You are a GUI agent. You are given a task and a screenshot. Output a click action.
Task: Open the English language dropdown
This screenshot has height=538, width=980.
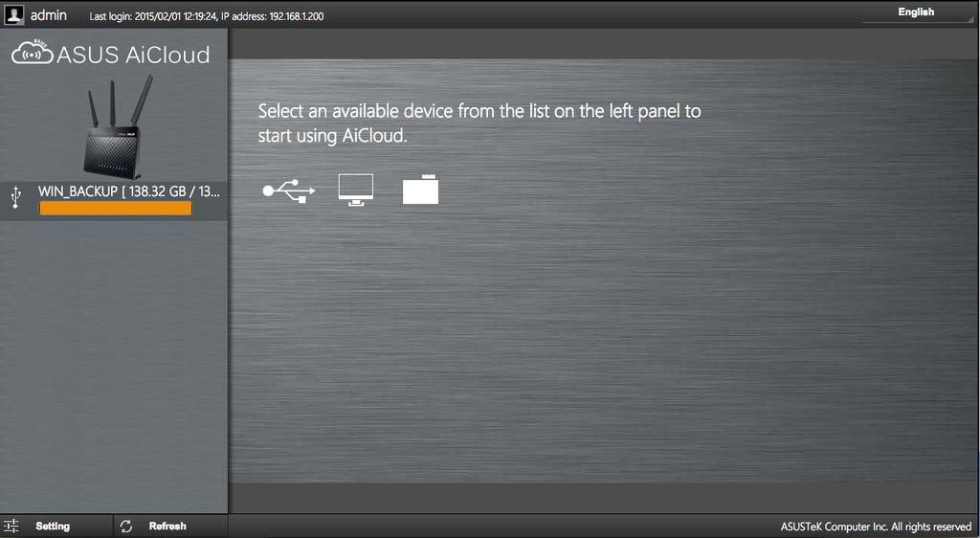(x=918, y=12)
